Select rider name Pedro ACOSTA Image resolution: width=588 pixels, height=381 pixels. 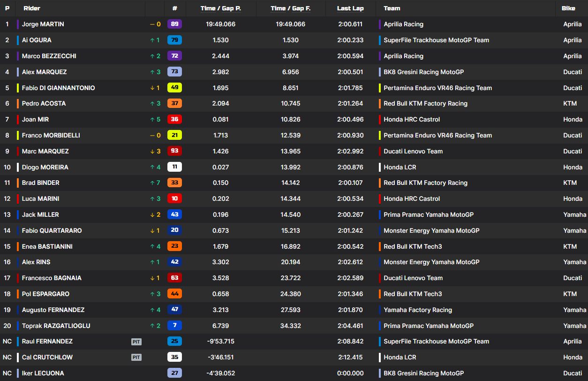(44, 103)
